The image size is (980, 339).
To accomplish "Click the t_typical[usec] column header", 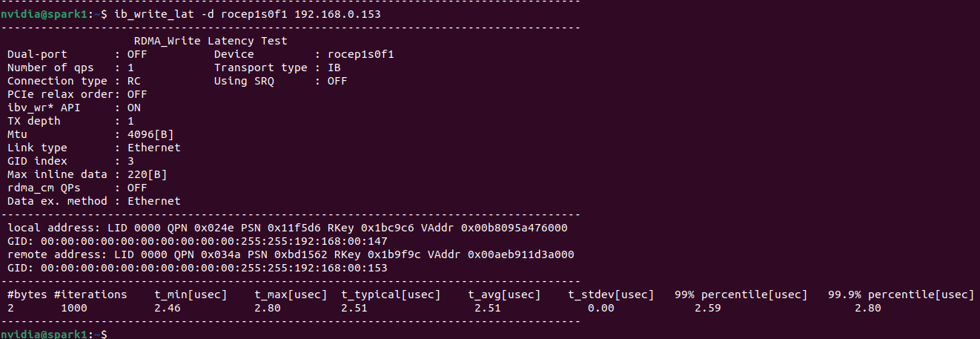I will click(x=391, y=294).
